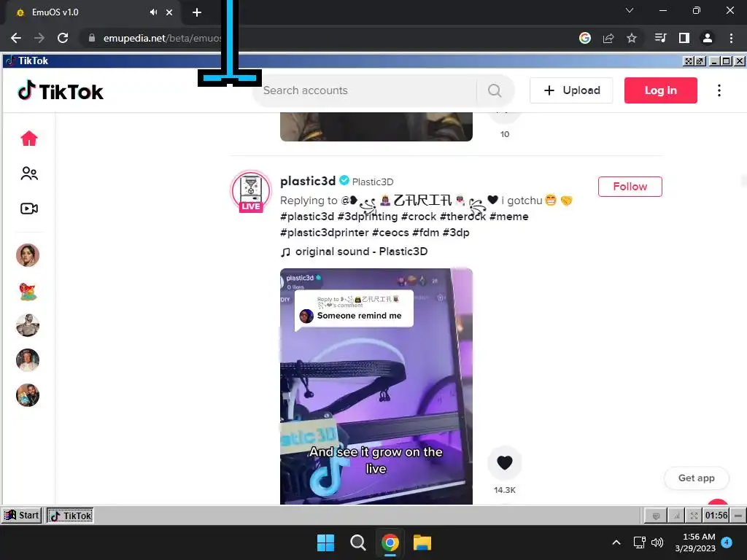The height and width of the screenshot is (560, 747).
Task: Toggle fullscreen in the TikTok window title bar
Action: point(688,61)
